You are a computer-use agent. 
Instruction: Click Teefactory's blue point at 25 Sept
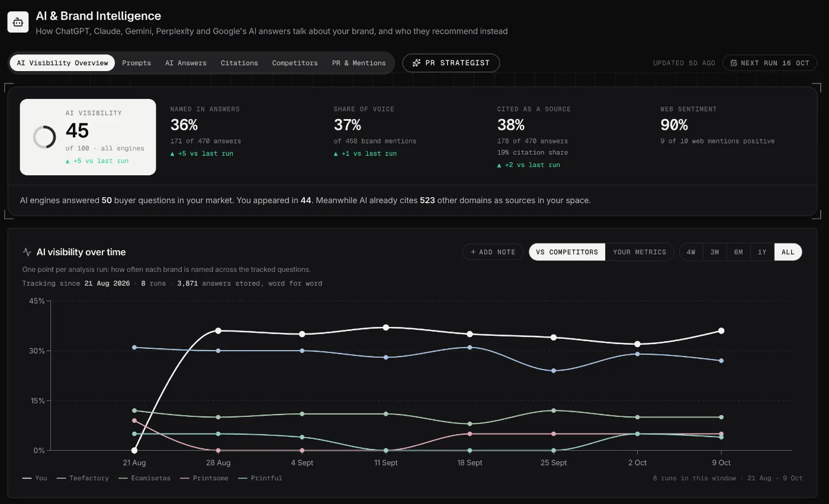click(554, 371)
